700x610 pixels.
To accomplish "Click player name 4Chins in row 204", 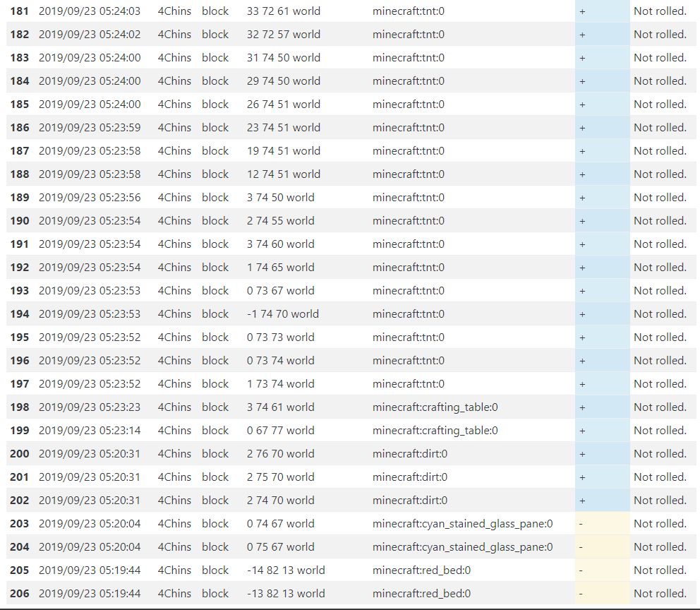I will click(174, 546).
